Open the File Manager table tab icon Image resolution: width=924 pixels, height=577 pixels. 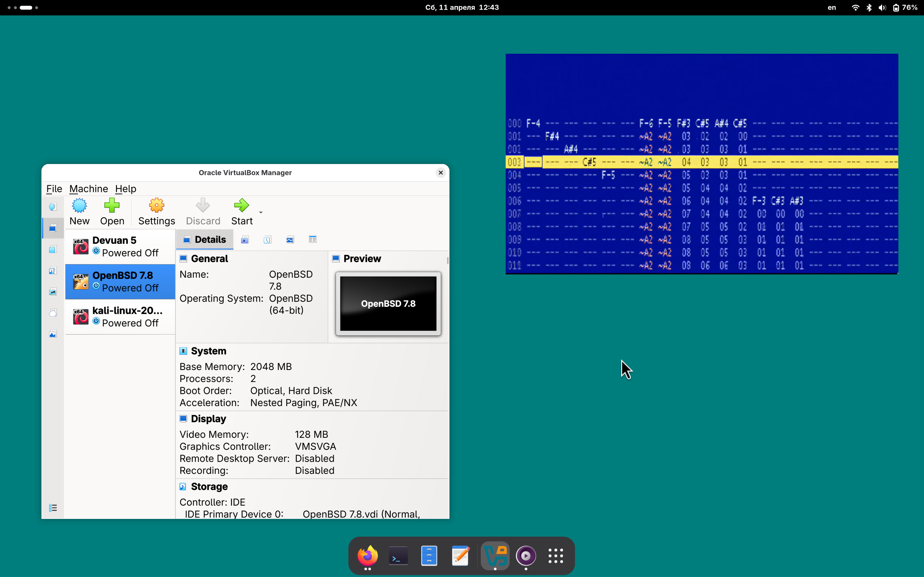click(x=313, y=240)
